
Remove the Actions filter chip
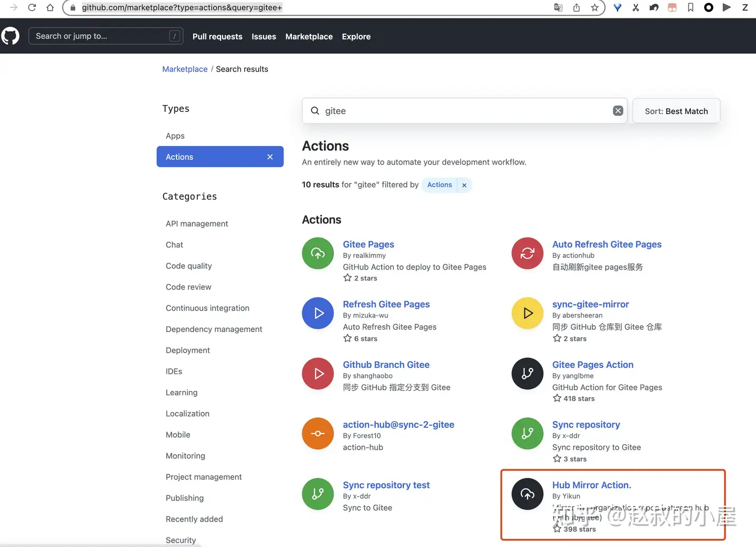coord(464,185)
